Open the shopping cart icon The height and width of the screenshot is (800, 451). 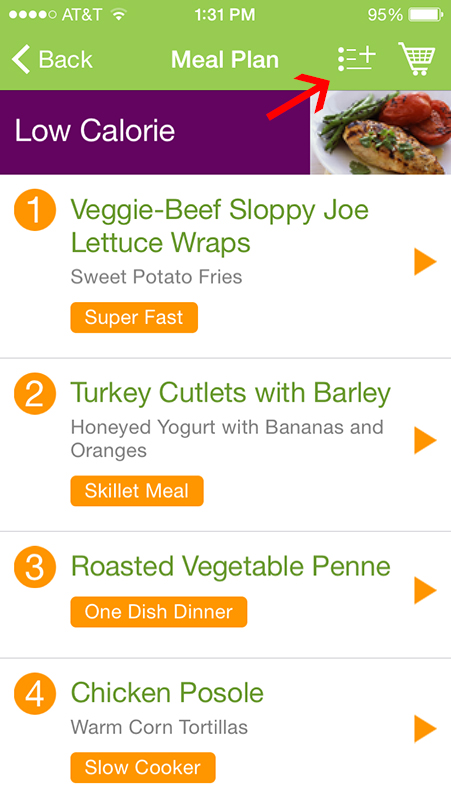[417, 59]
